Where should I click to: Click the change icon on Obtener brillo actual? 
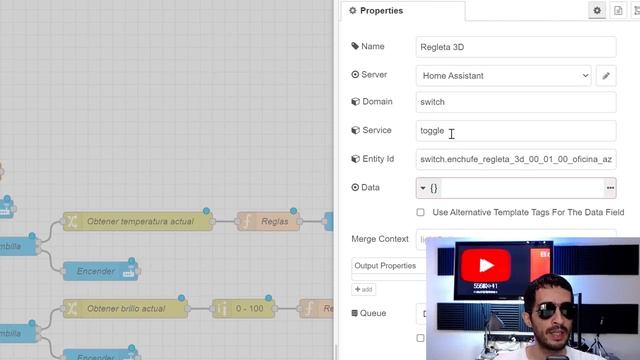point(72,309)
